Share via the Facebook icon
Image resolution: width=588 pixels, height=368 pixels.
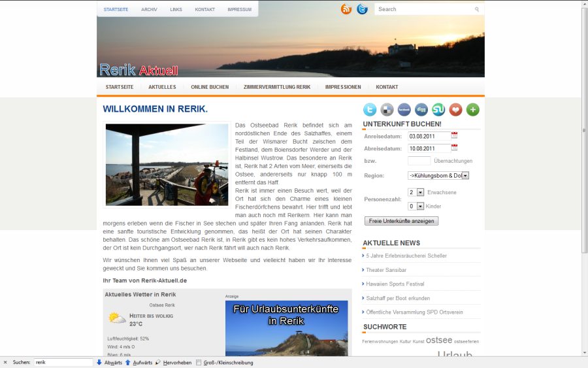[404, 110]
